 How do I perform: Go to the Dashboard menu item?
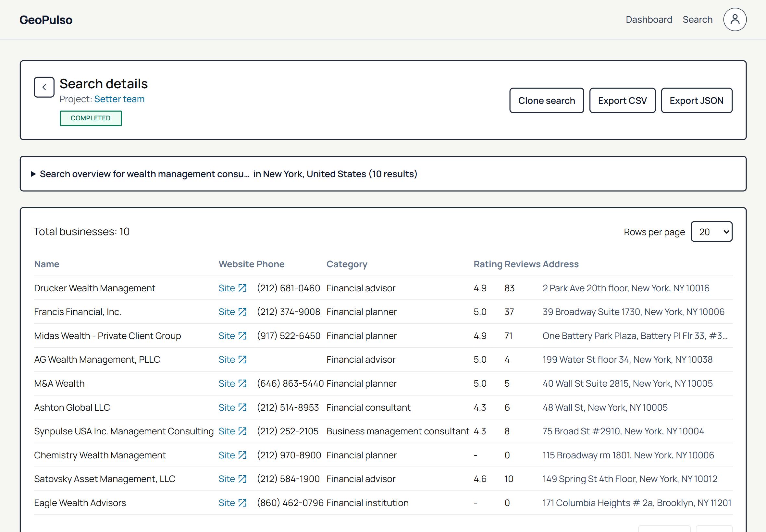[x=649, y=19]
